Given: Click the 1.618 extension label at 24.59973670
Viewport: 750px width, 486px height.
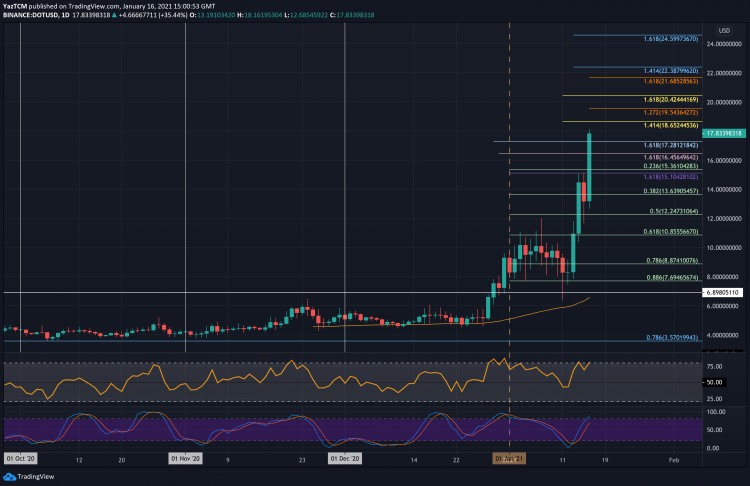Looking at the screenshot, I should coord(668,37).
